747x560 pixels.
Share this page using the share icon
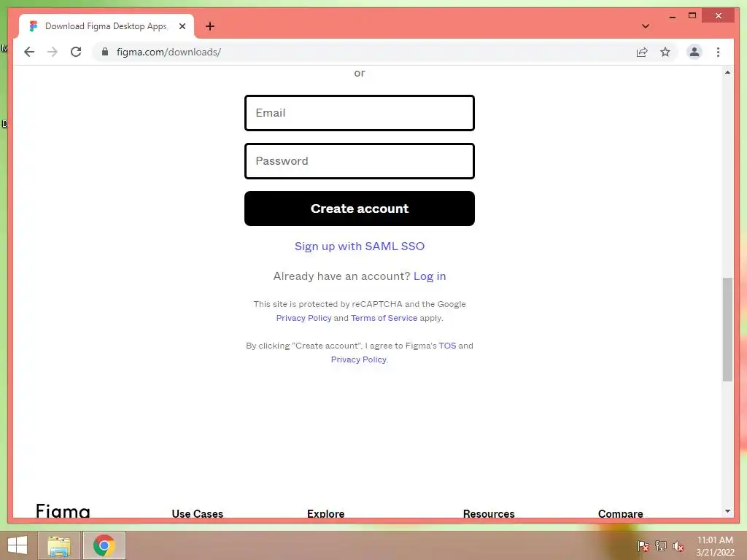tap(642, 52)
